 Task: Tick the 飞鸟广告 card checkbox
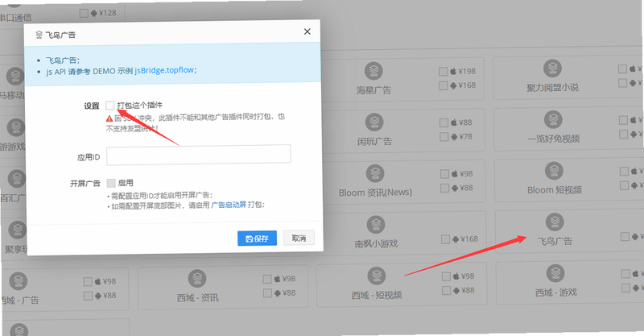(x=625, y=236)
